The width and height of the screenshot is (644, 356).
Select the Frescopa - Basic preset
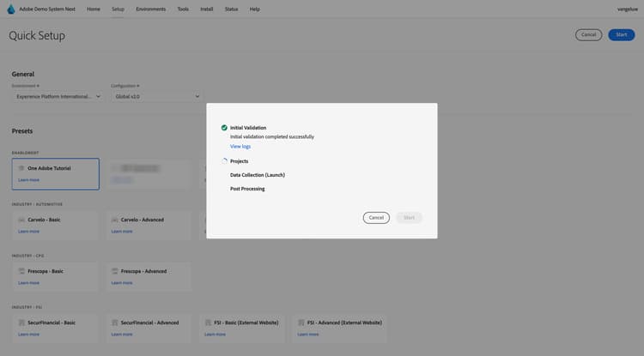pyautogui.click(x=56, y=277)
